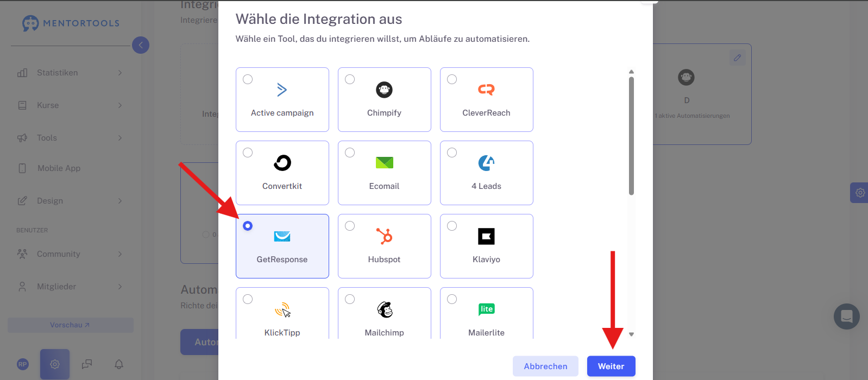
Task: Click the settings gear tab on right edge
Action: click(860, 193)
